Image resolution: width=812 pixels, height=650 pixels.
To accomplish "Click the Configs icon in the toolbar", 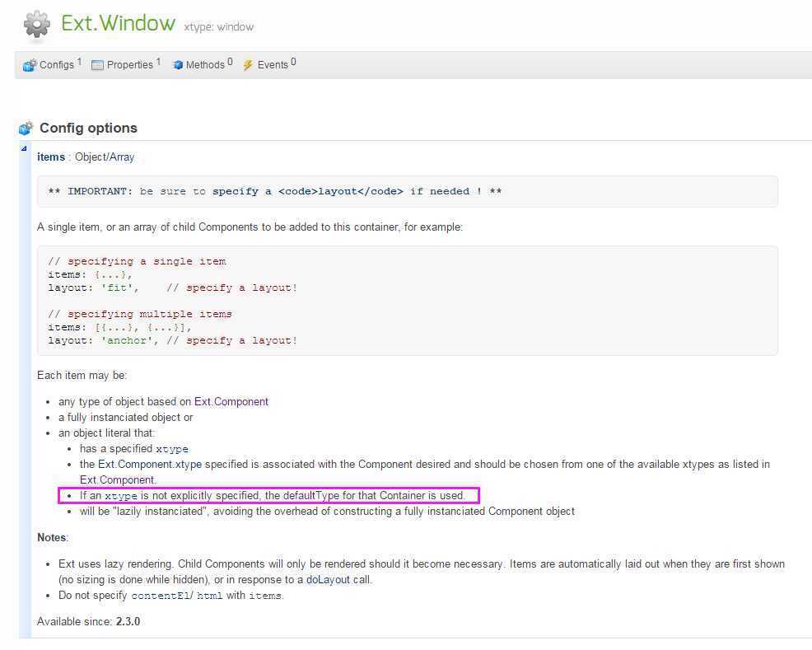I will click(30, 65).
